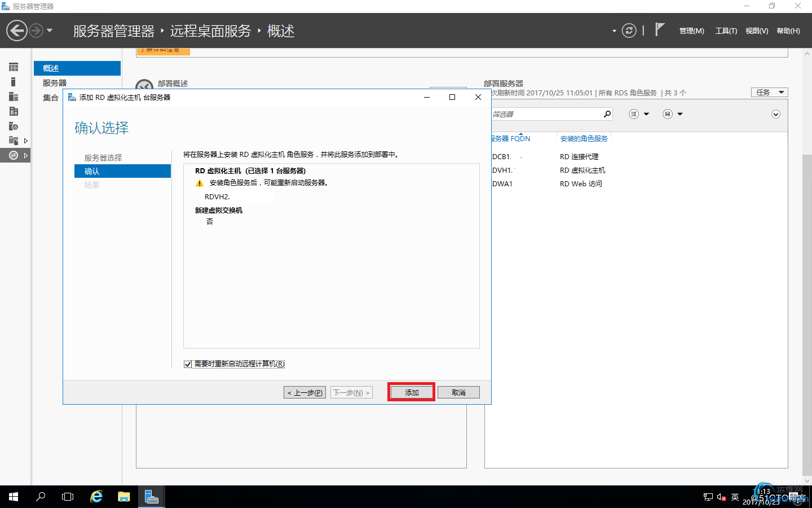Click the network tray icon
The height and width of the screenshot is (508, 812).
[708, 497]
